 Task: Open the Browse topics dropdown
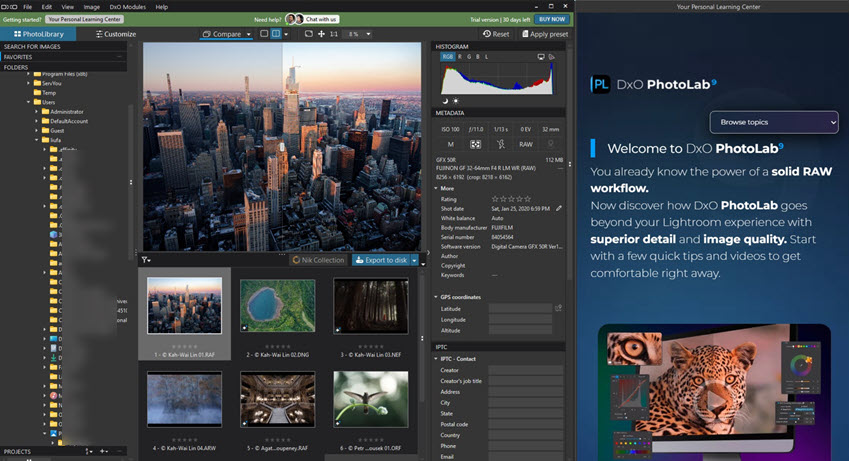click(x=774, y=122)
